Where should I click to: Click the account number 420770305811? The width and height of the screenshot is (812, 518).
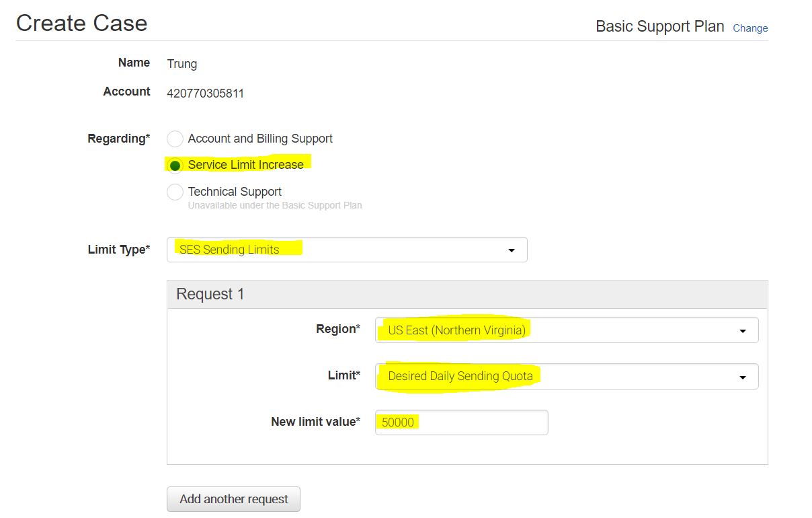point(205,94)
